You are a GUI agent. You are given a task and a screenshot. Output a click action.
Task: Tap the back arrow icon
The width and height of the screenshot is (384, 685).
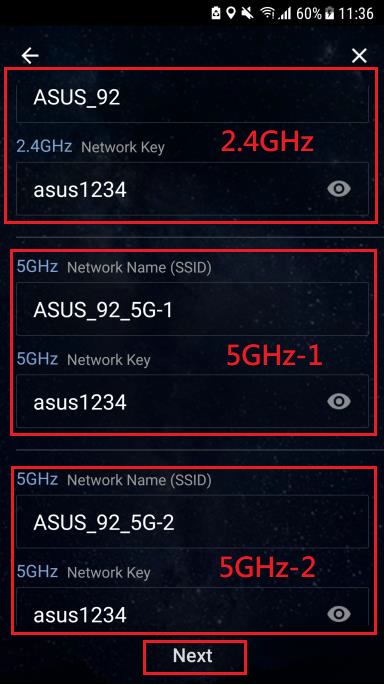(30, 55)
